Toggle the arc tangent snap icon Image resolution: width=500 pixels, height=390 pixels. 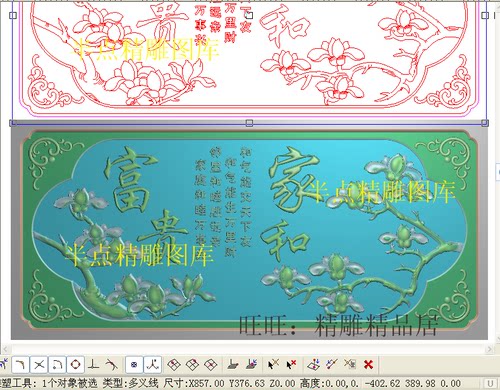point(57,365)
